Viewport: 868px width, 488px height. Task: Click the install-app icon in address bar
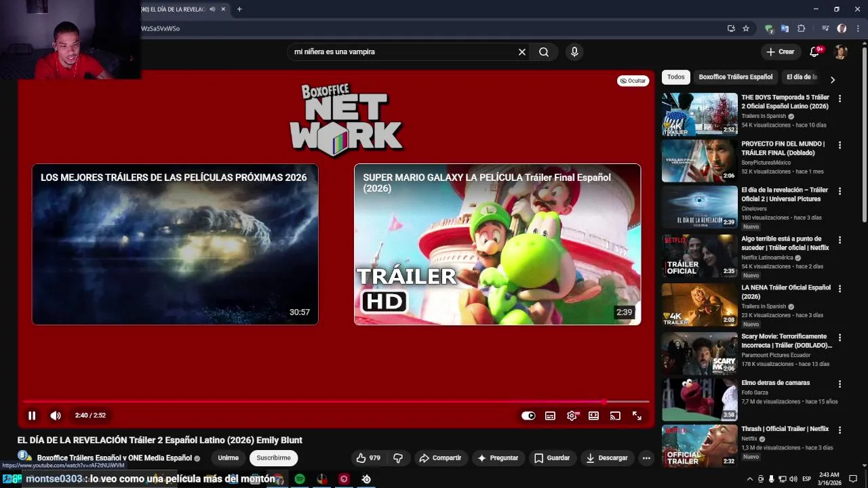(731, 28)
